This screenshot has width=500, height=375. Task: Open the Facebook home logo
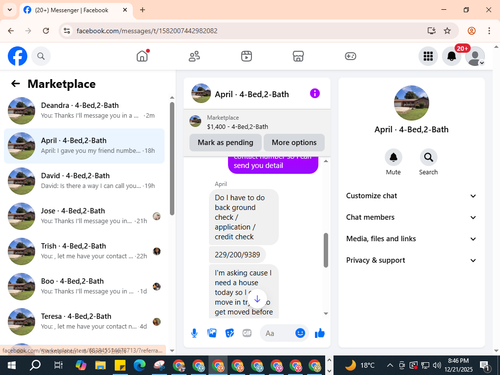[17, 56]
